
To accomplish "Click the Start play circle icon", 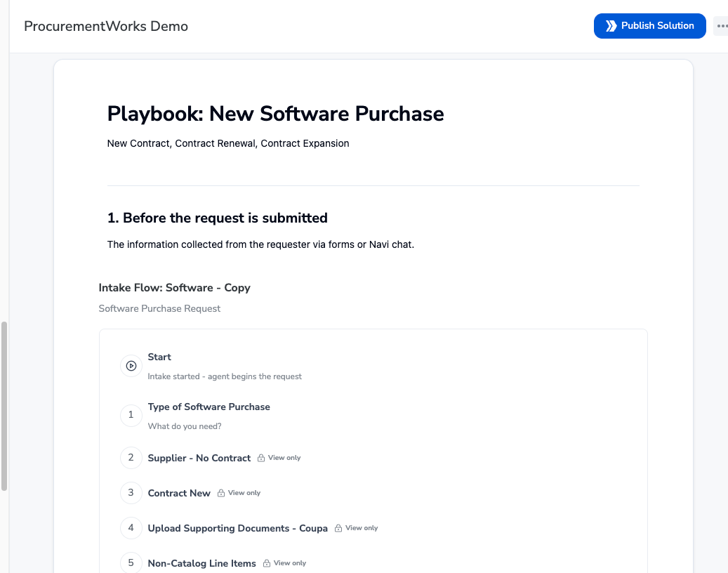I will pos(131,366).
